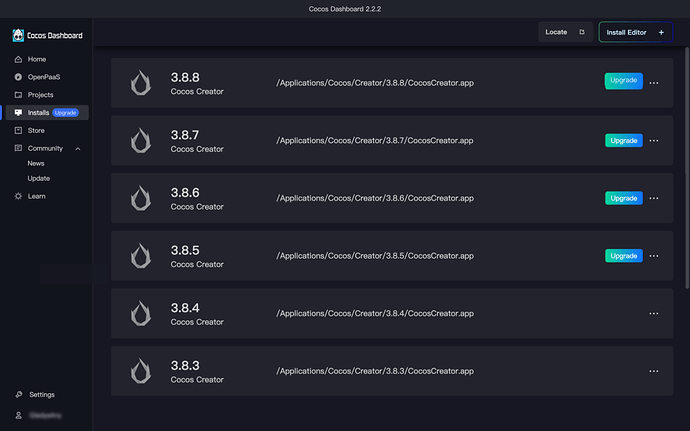Screen dimensions: 690x431
Task: Click path /Applications/Cocos/Creator/3.8.3/CocosCreator.app
Action: pos(375,371)
